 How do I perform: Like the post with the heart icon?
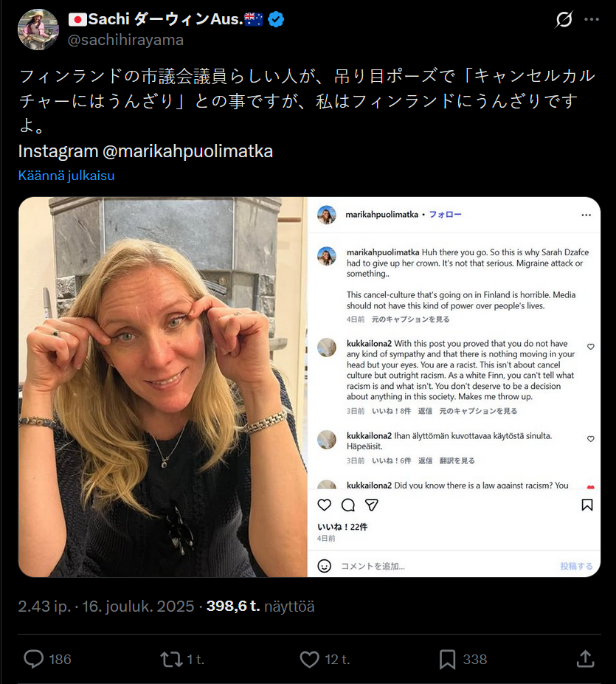[309, 659]
